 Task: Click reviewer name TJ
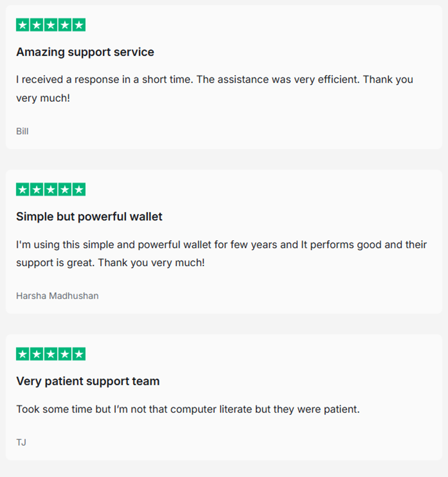(21, 443)
